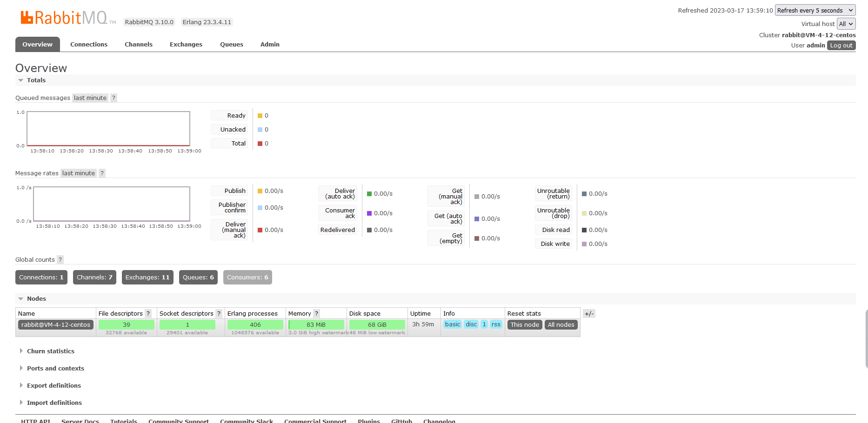Open help for Global counts
The image size is (868, 423).
[60, 259]
